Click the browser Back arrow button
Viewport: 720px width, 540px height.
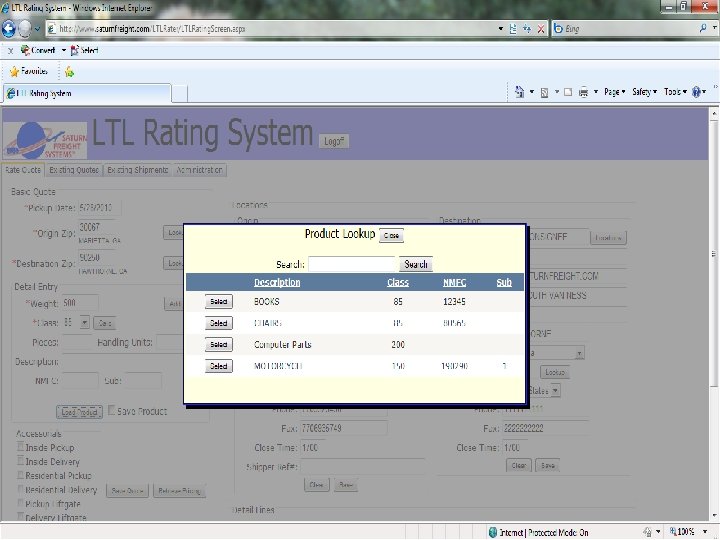(x=9, y=29)
